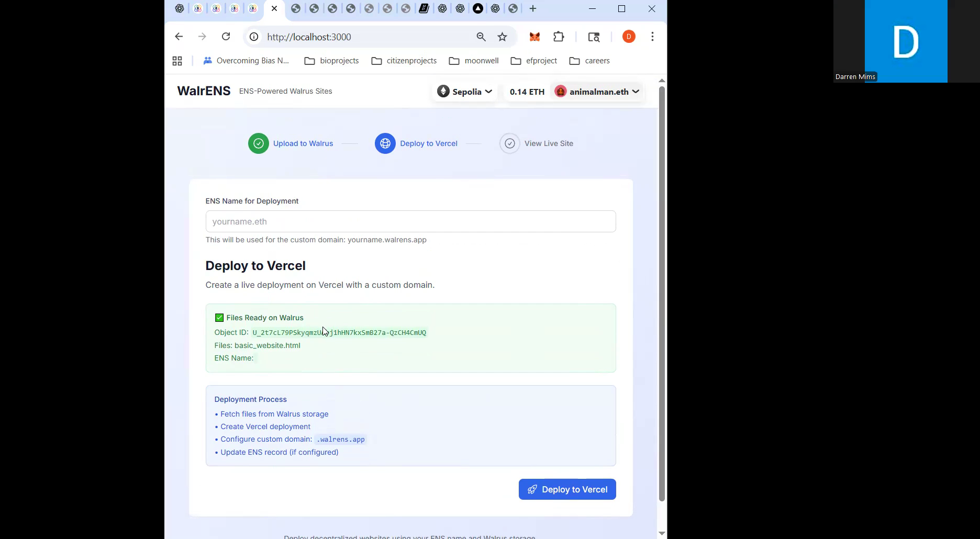Click the Deploy to Vercel globe step icon
The image size is (980, 539).
pos(385,143)
